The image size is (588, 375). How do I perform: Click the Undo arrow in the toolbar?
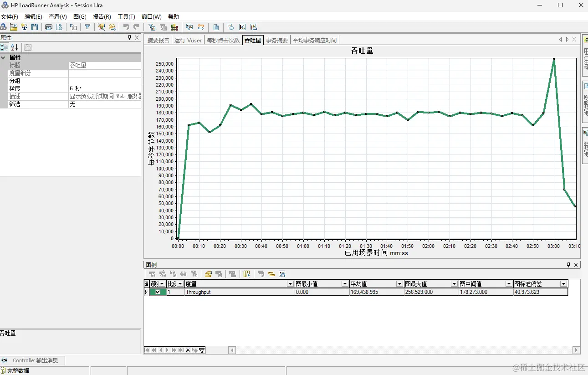pyautogui.click(x=126, y=27)
